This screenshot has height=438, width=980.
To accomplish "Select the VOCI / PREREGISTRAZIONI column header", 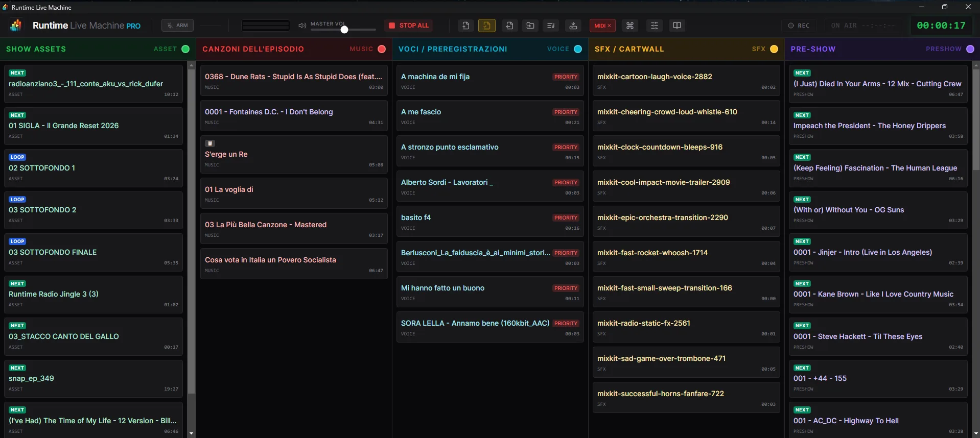I will coord(453,49).
